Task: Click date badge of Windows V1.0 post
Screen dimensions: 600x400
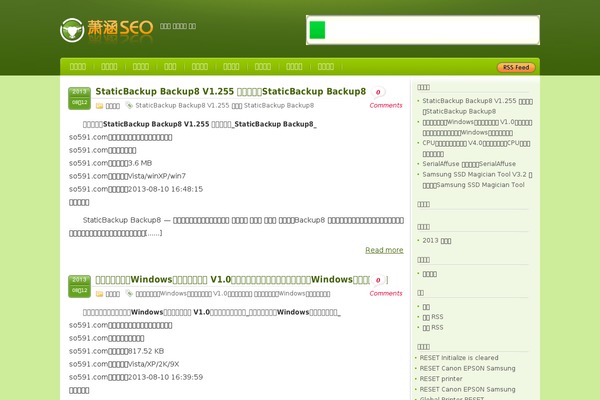Action: point(79,286)
